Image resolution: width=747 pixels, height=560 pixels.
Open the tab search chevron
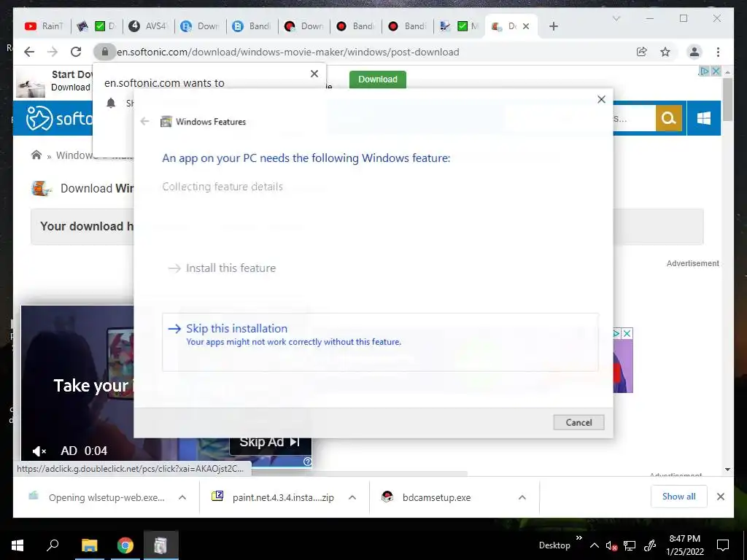pyautogui.click(x=616, y=18)
